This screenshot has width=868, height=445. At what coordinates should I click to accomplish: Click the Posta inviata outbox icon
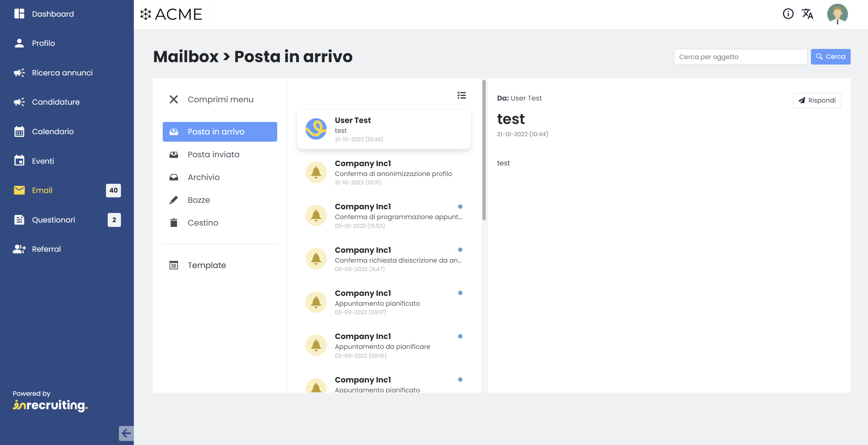coord(174,155)
